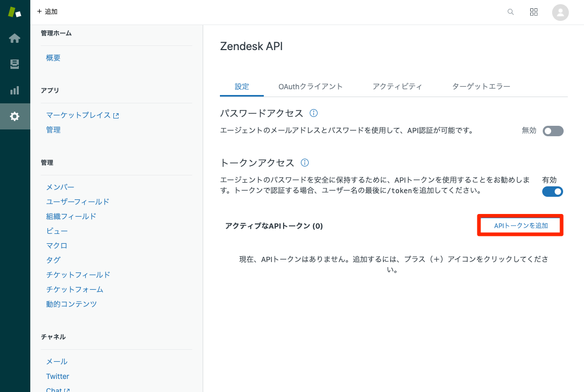This screenshot has height=392, width=584.
Task: Open the メンバー link
Action: tap(60, 187)
